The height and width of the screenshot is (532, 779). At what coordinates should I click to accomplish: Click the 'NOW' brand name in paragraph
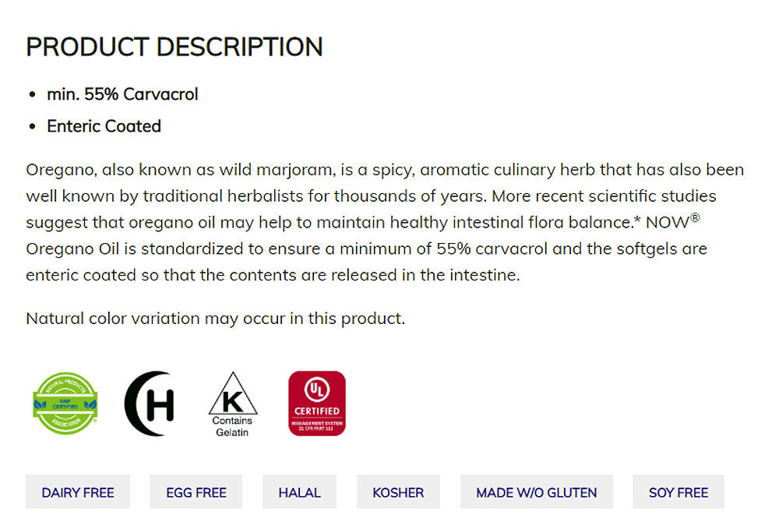click(668, 223)
